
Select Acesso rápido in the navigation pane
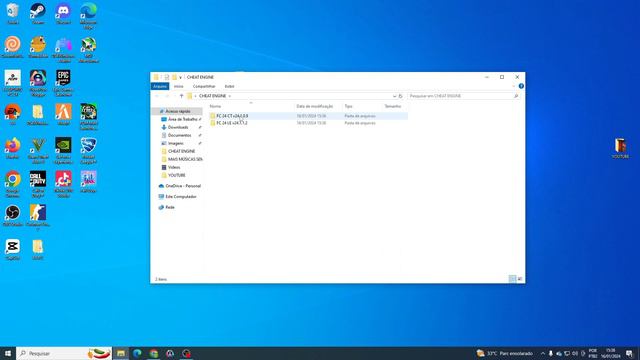click(x=178, y=111)
